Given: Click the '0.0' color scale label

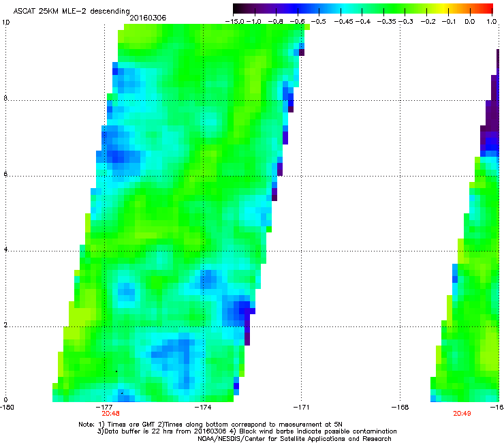Looking at the screenshot, I should [470, 21].
